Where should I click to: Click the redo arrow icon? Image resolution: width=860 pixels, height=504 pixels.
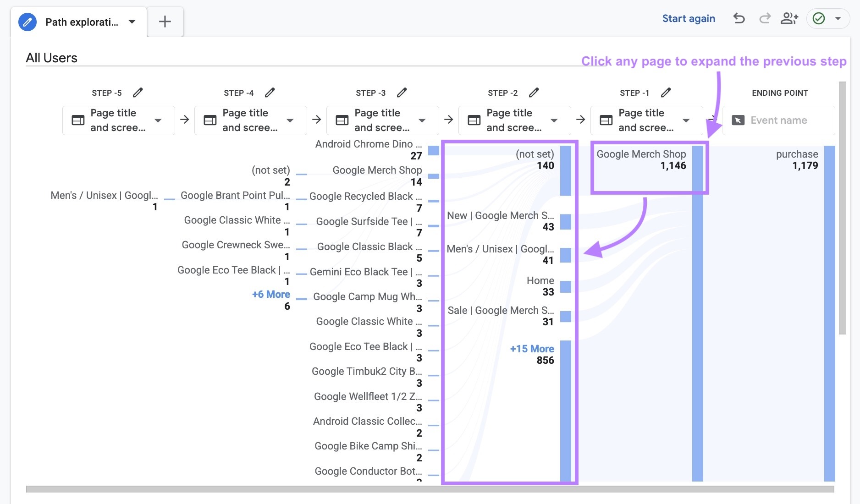(765, 18)
